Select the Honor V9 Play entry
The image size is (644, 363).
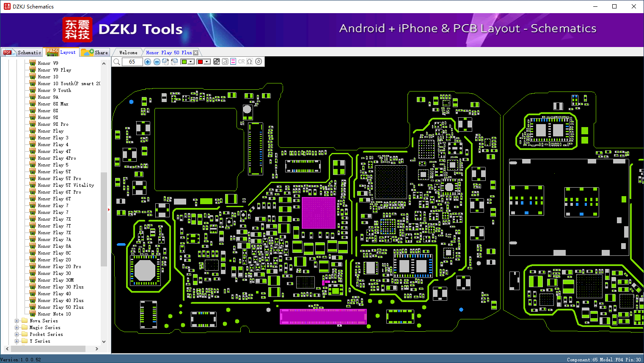(54, 70)
